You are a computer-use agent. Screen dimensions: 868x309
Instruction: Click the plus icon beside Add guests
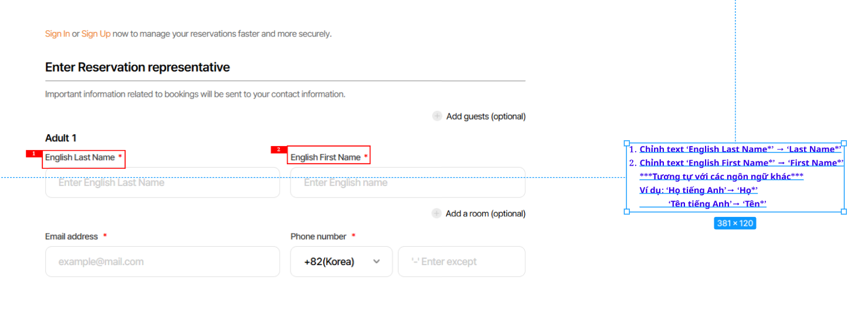[x=437, y=116]
